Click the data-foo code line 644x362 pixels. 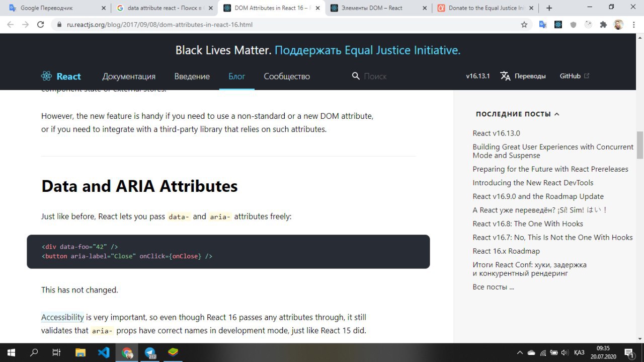click(79, 247)
